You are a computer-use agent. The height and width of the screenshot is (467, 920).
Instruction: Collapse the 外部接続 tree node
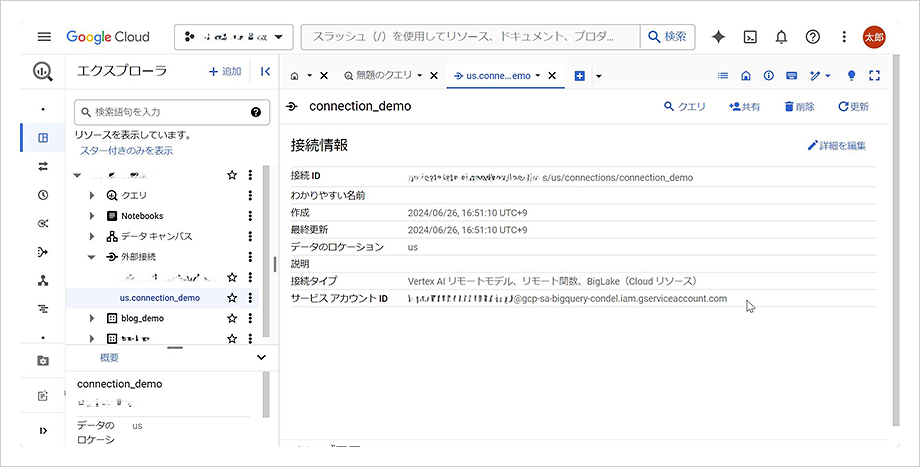pos(92,257)
